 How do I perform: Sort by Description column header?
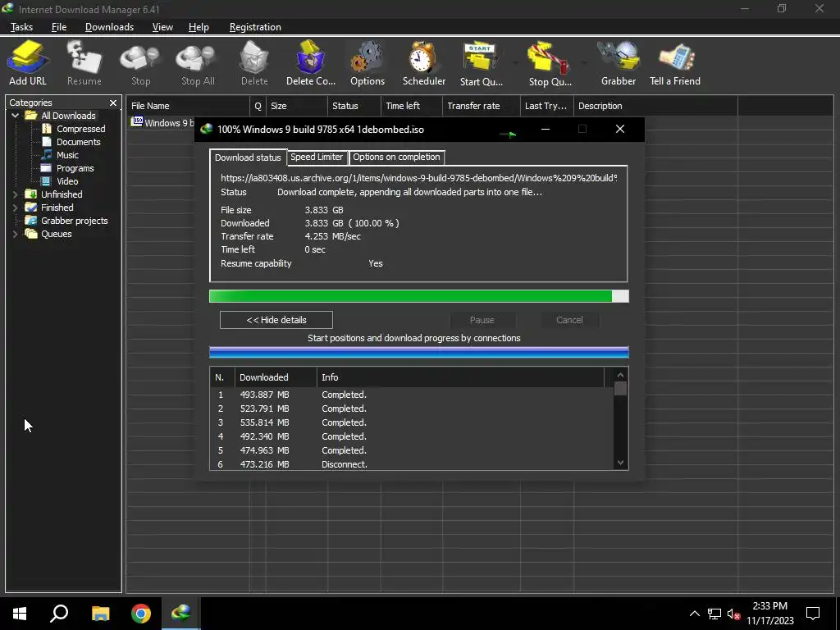pyautogui.click(x=655, y=106)
